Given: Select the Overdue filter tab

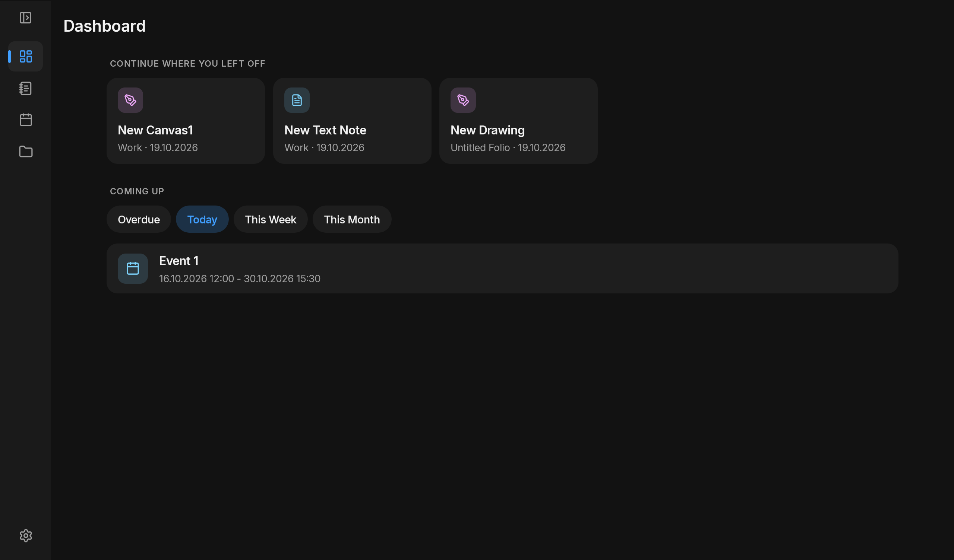Looking at the screenshot, I should click(x=139, y=219).
